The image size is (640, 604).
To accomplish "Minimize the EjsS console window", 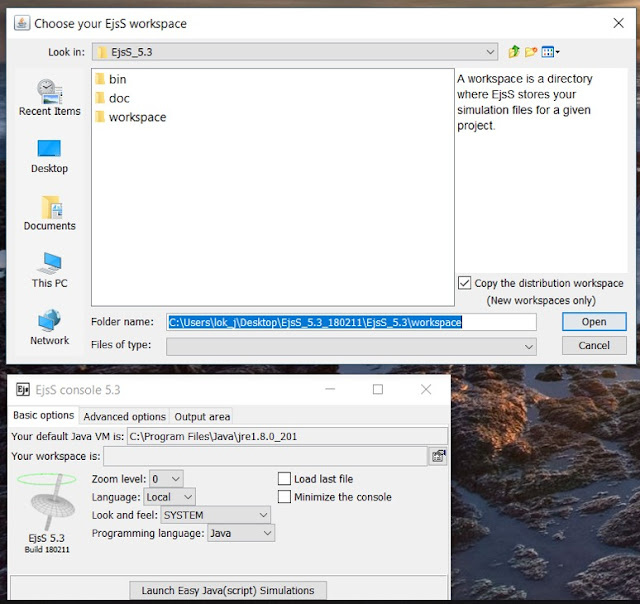I will [x=330, y=389].
